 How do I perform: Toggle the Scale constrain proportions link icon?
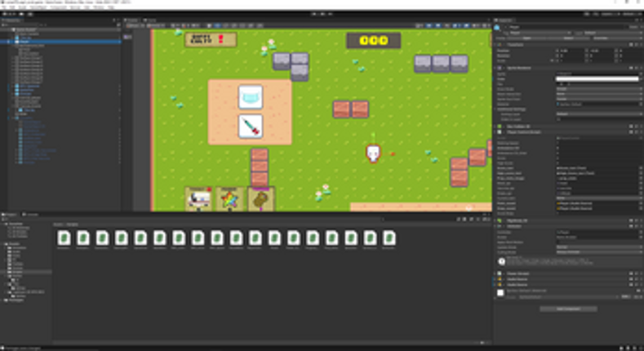553,60
